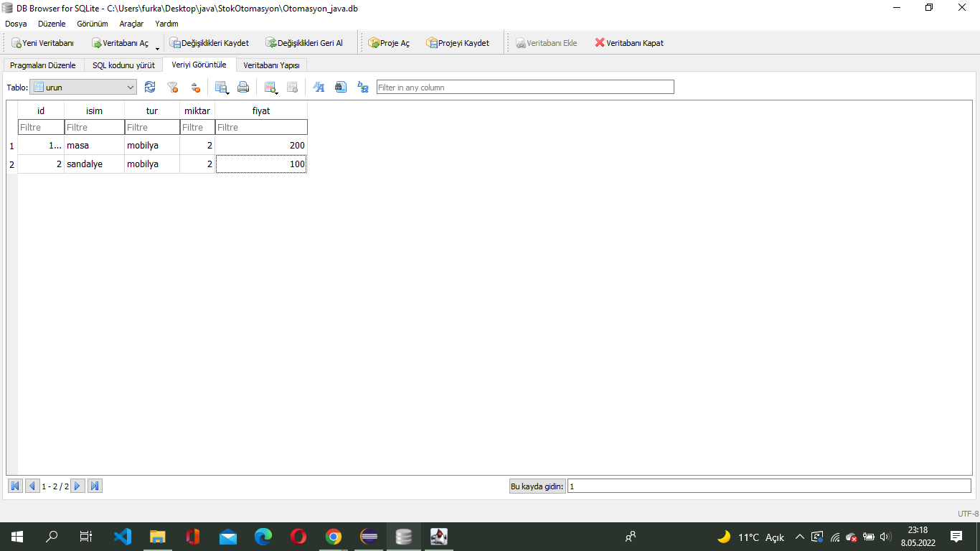The width and height of the screenshot is (980, 551).
Task: Click the Filter in any column field
Action: click(x=525, y=87)
